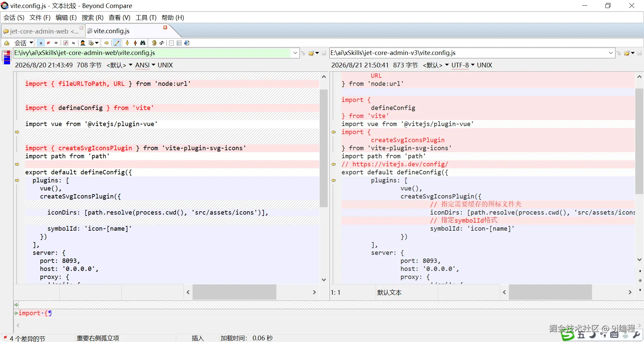The image size is (644, 342).
Task: Open the right <默认> format dropdown
Action: 436,65
